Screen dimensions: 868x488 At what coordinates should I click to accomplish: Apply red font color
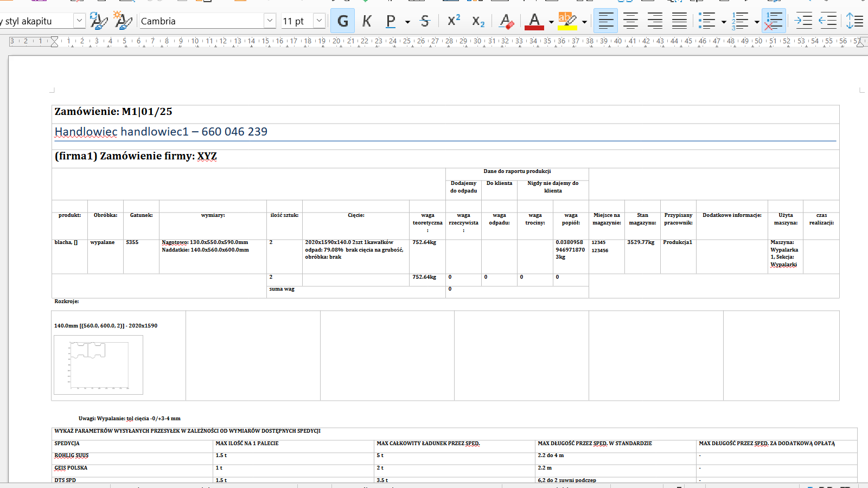click(x=534, y=21)
